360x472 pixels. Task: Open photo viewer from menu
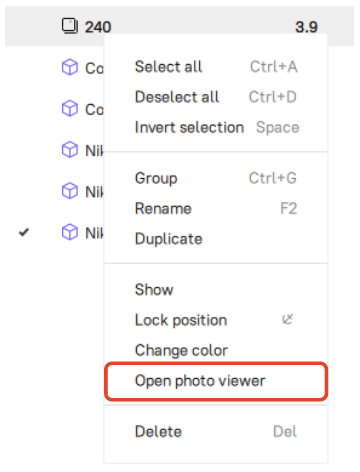pyautogui.click(x=216, y=381)
